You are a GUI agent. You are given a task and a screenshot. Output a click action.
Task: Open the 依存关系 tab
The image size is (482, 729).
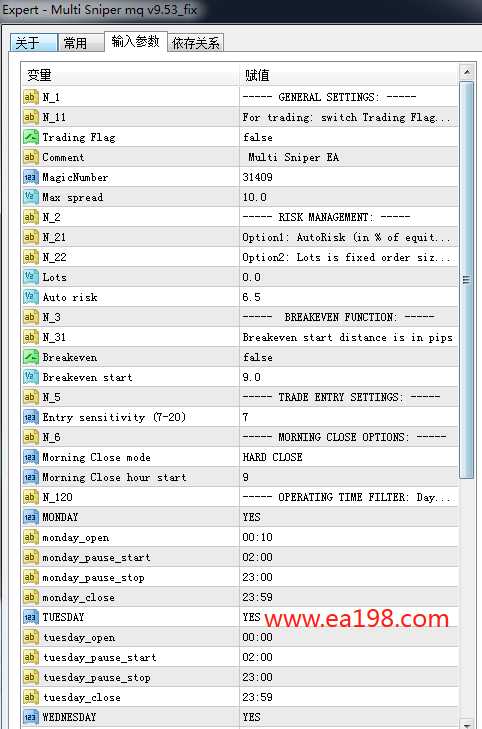196,43
